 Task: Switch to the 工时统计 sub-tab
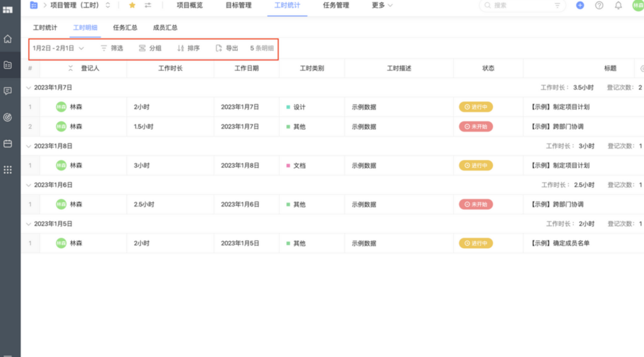click(45, 28)
